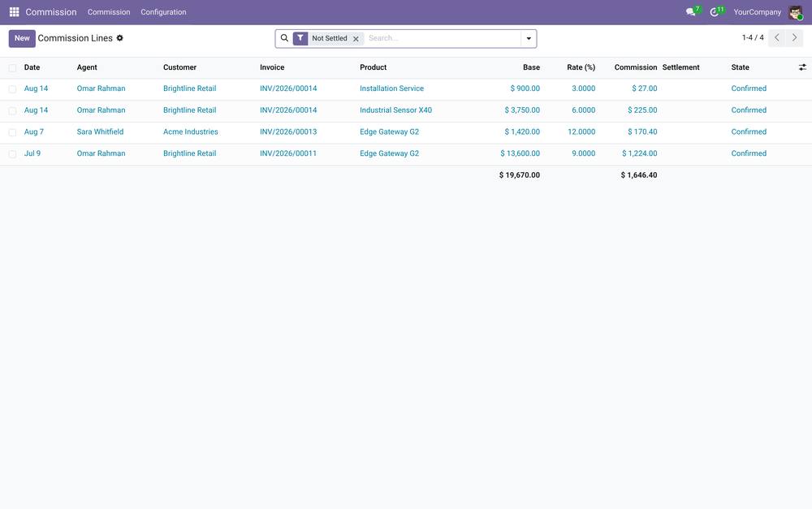This screenshot has width=812, height=509.
Task: Click the $ 1,224.00 commission amount
Action: coord(640,153)
